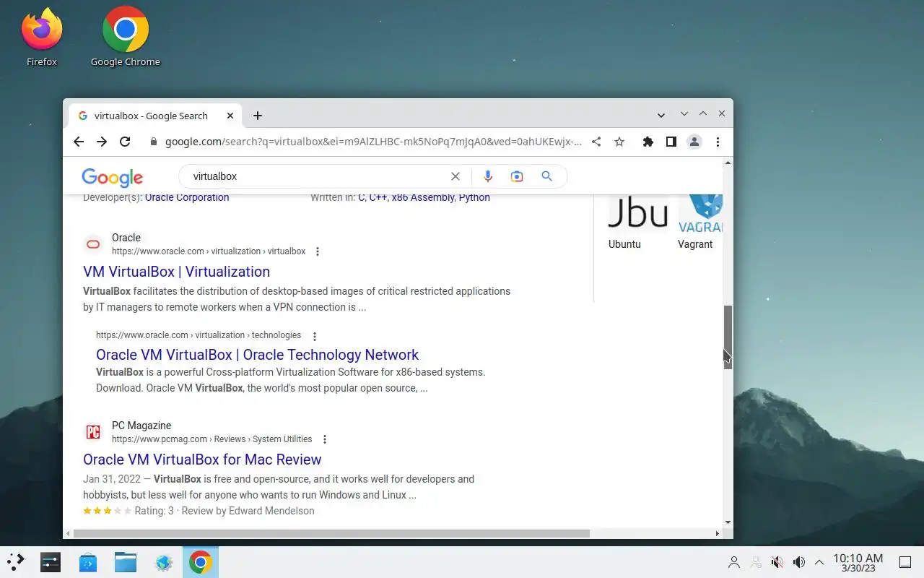Reload the Google Search page
The height and width of the screenshot is (578, 924).
pos(125,142)
